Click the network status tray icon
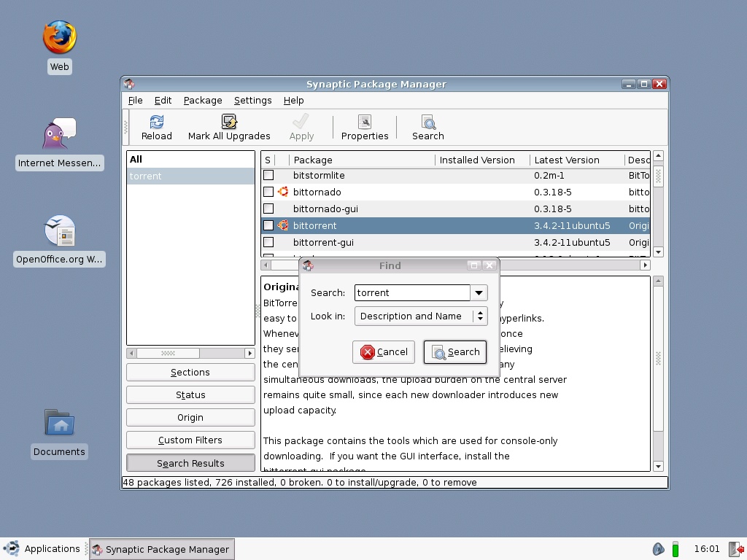 tap(659, 549)
